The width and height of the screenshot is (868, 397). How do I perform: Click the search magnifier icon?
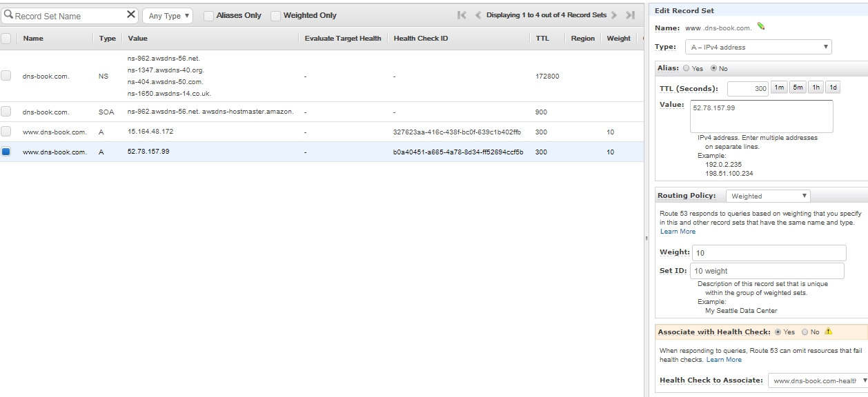[x=8, y=15]
